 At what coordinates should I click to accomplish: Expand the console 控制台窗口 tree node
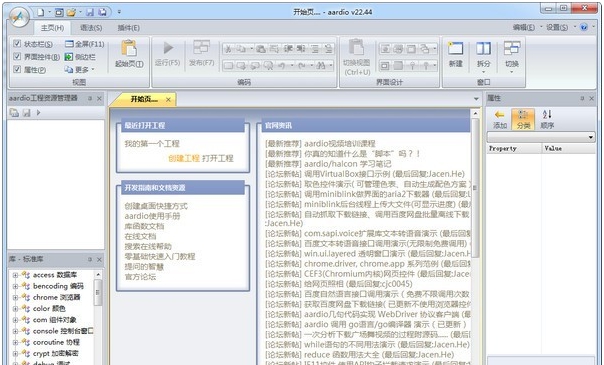tap(15, 331)
